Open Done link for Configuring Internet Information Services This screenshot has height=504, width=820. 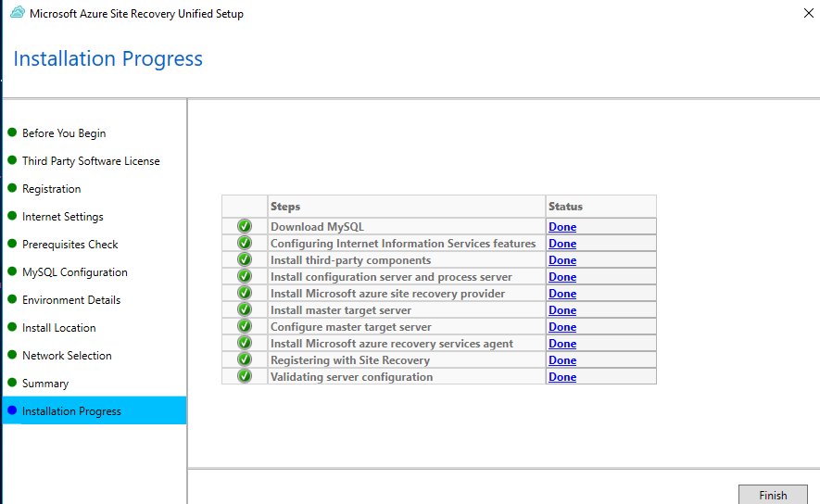(x=562, y=244)
